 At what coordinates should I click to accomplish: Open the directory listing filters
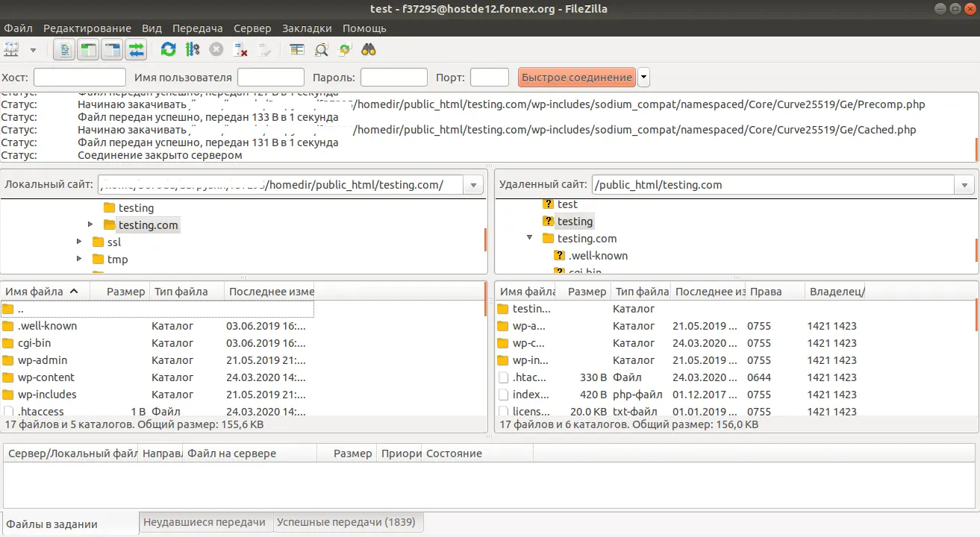click(x=296, y=48)
